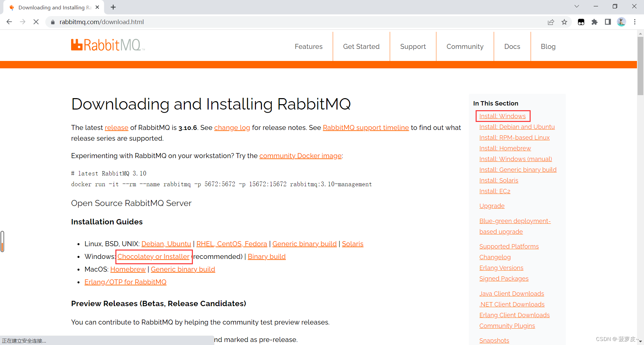Open .NET Client Downloads link
The width and height of the screenshot is (644, 345).
point(512,304)
